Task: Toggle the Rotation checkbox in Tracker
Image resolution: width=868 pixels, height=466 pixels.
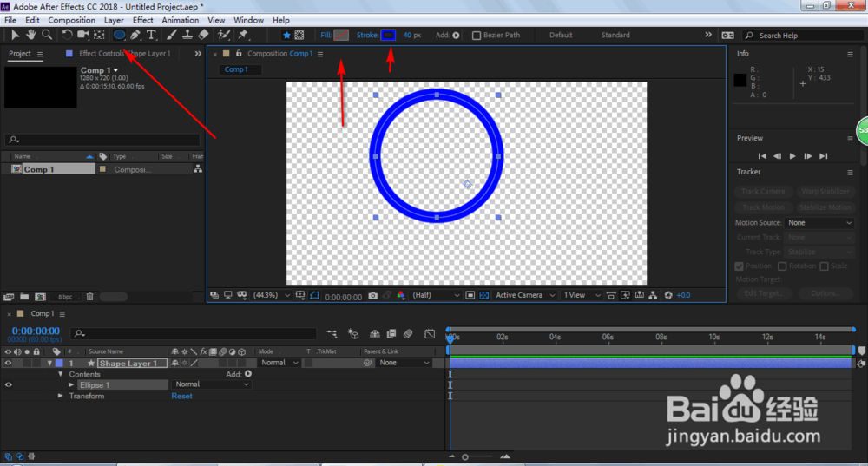Action: point(782,266)
